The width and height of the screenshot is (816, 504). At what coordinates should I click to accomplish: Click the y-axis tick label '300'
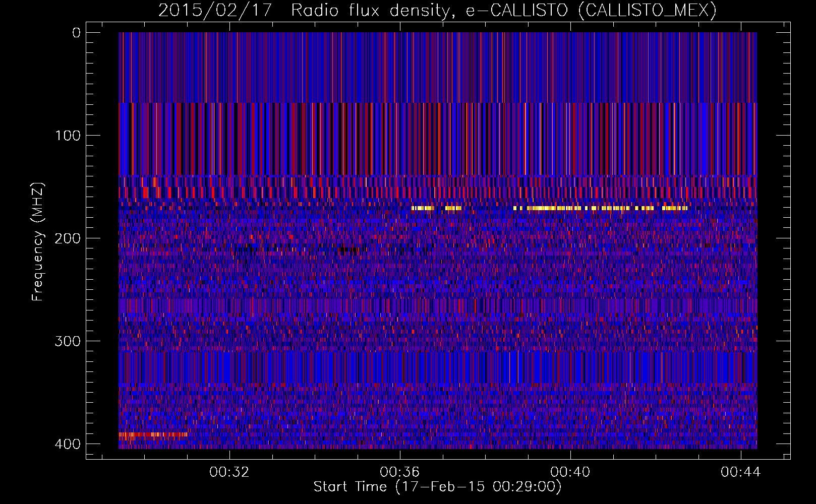[67, 341]
